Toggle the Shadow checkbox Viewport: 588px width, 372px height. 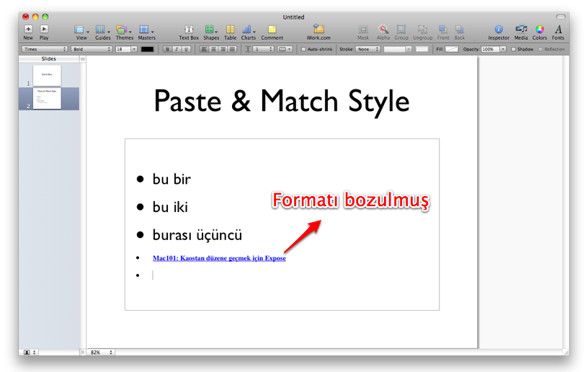point(514,50)
